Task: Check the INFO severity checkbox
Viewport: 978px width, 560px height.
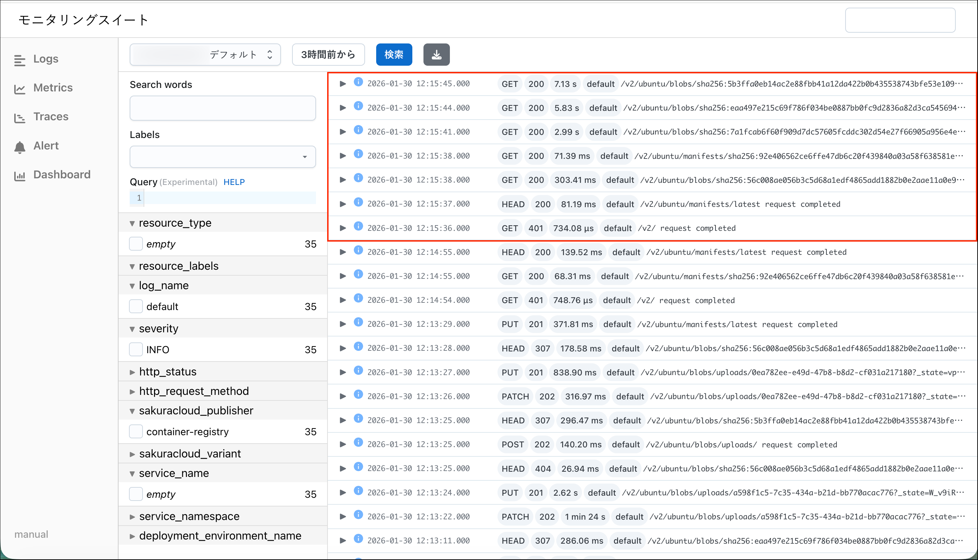Action: 136,350
